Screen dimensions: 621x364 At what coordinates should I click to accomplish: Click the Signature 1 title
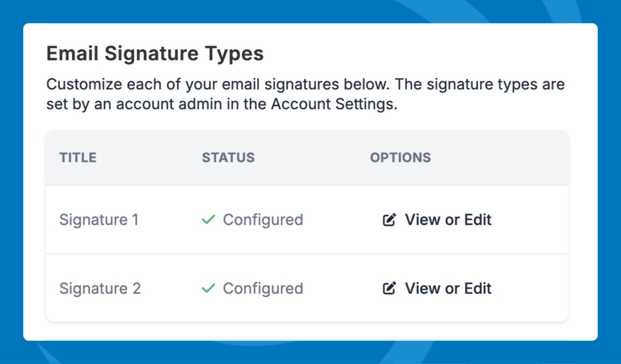point(99,220)
